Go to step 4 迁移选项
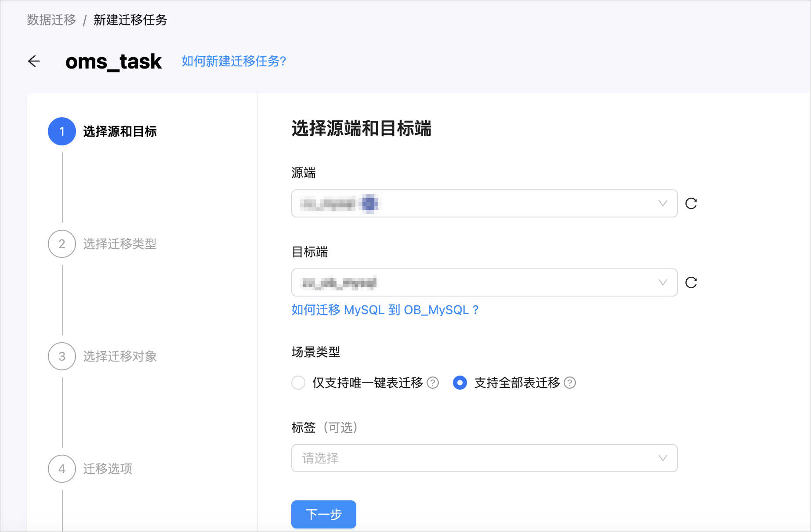The width and height of the screenshot is (811, 532). coord(90,469)
